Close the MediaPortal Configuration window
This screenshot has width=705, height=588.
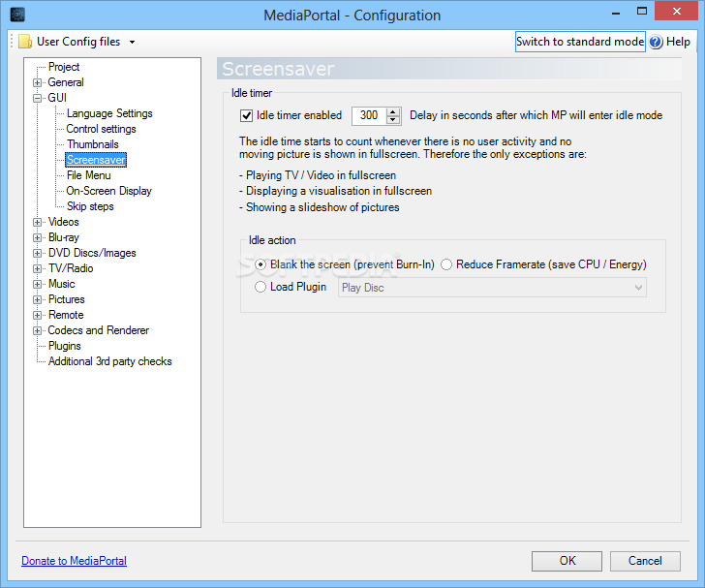677,12
